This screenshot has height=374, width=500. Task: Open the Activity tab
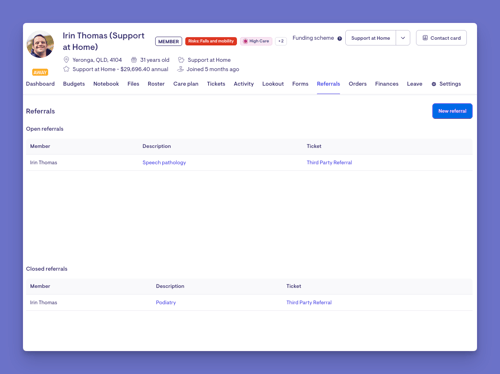point(244,84)
